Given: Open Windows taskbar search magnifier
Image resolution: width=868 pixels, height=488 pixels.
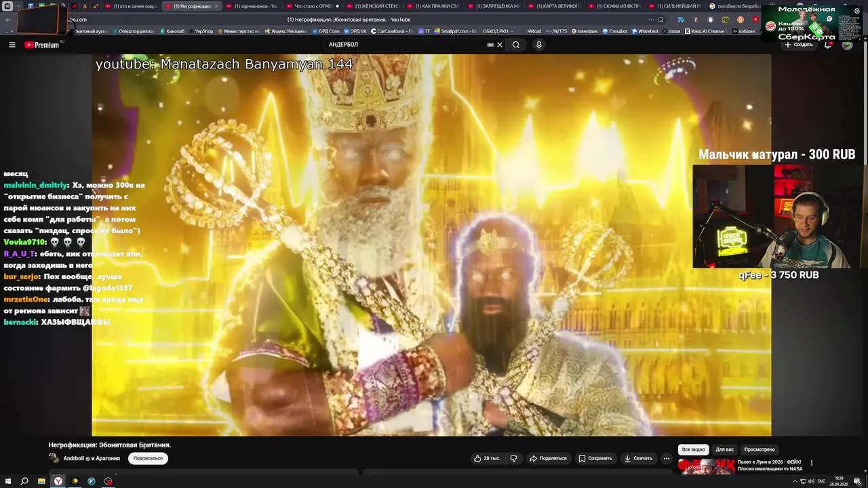Looking at the screenshot, I should (x=24, y=481).
